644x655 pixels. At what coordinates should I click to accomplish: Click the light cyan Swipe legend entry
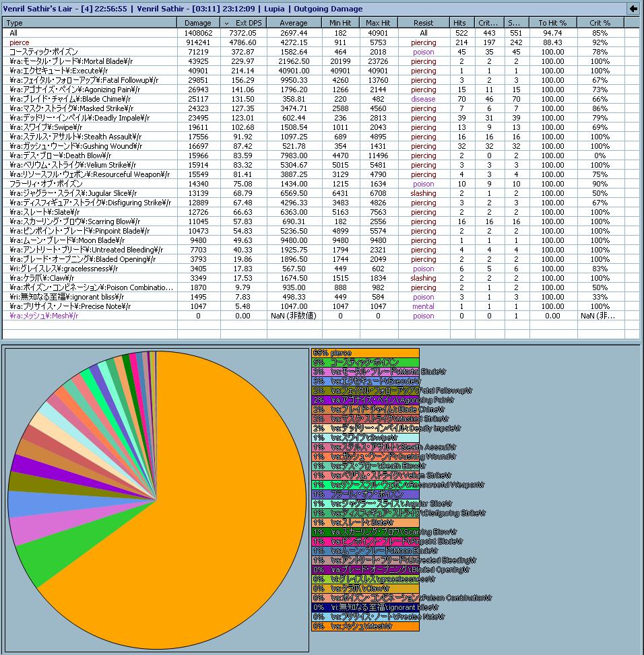tap(365, 438)
